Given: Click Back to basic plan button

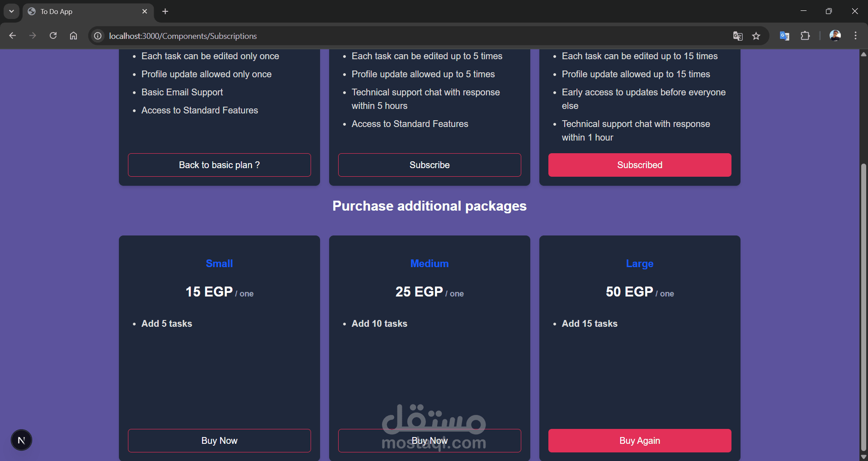Looking at the screenshot, I should pos(219,165).
